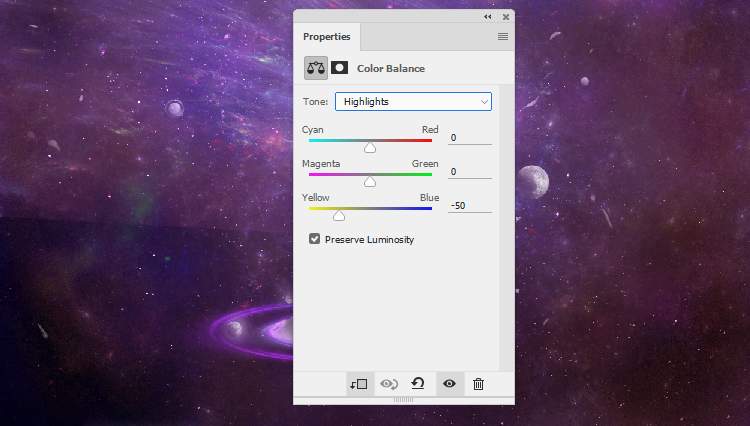Click the panel resize grip at bottom
The width and height of the screenshot is (750, 426).
(404, 400)
